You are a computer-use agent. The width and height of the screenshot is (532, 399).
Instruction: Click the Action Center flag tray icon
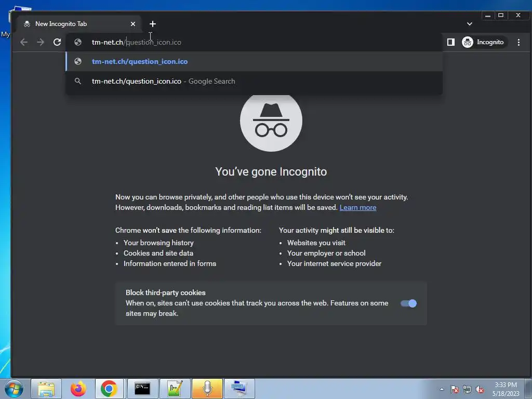click(x=455, y=389)
